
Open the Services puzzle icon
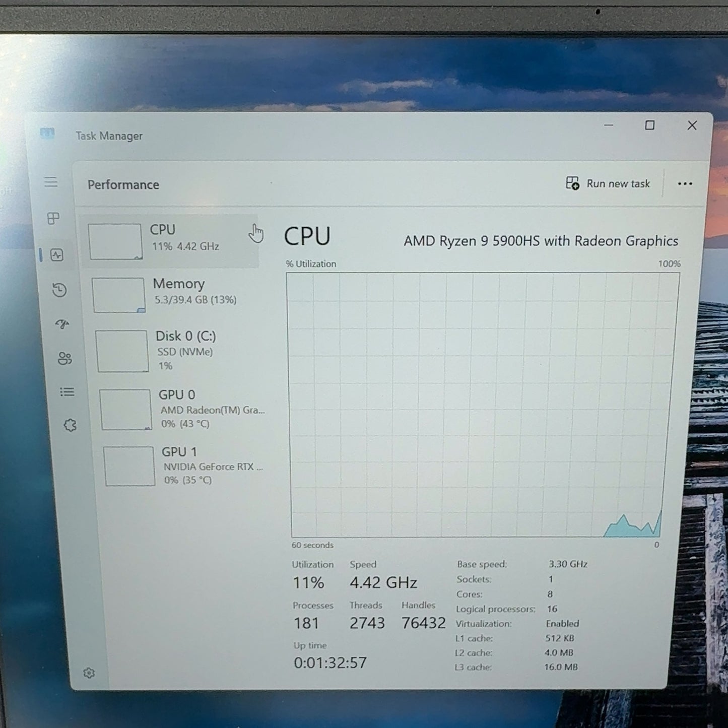[x=70, y=425]
